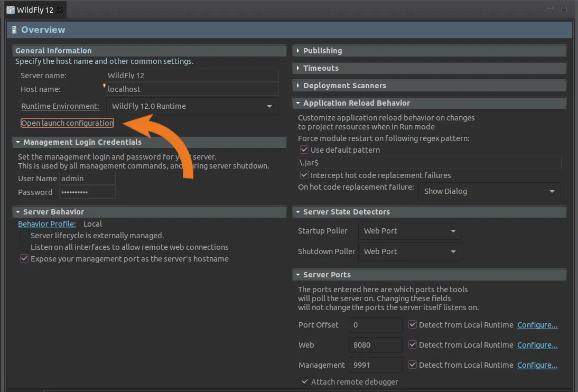
Task: Enable Server lifecycle is externally managed
Action: (24, 235)
